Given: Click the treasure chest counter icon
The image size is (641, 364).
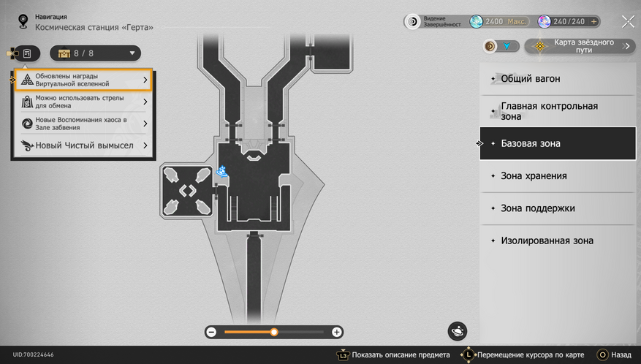Looking at the screenshot, I should tap(64, 53).
